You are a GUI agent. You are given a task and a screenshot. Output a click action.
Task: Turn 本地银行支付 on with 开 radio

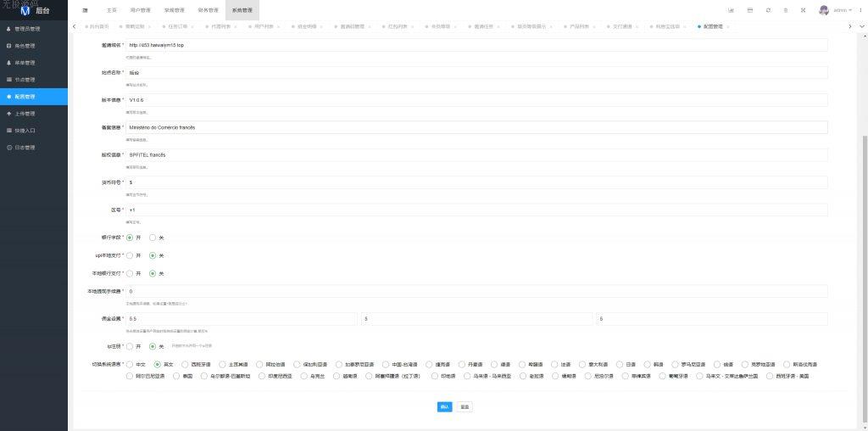click(x=130, y=273)
